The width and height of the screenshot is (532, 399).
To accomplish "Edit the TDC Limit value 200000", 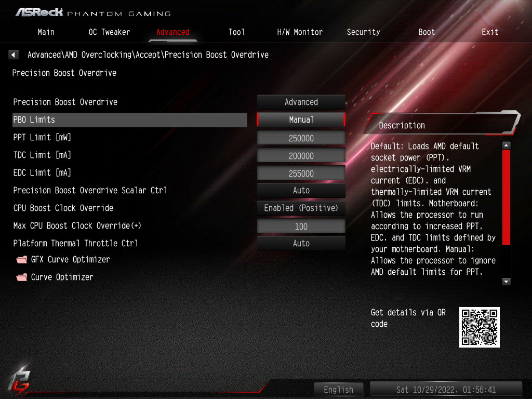I will 301,156.
